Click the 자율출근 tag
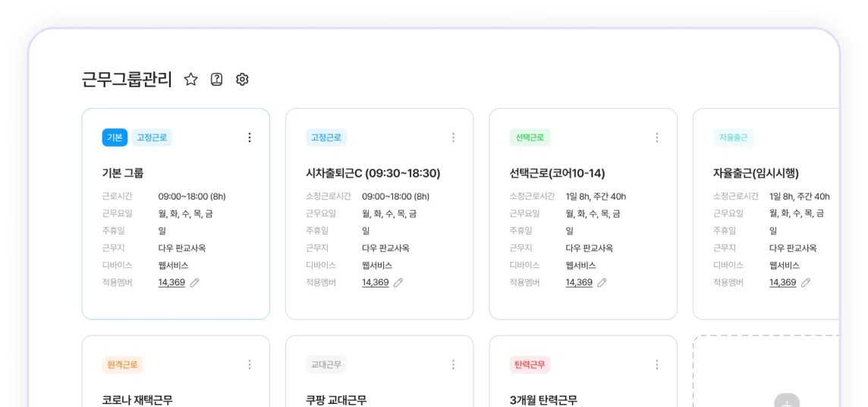The width and height of the screenshot is (868, 407). 734,138
